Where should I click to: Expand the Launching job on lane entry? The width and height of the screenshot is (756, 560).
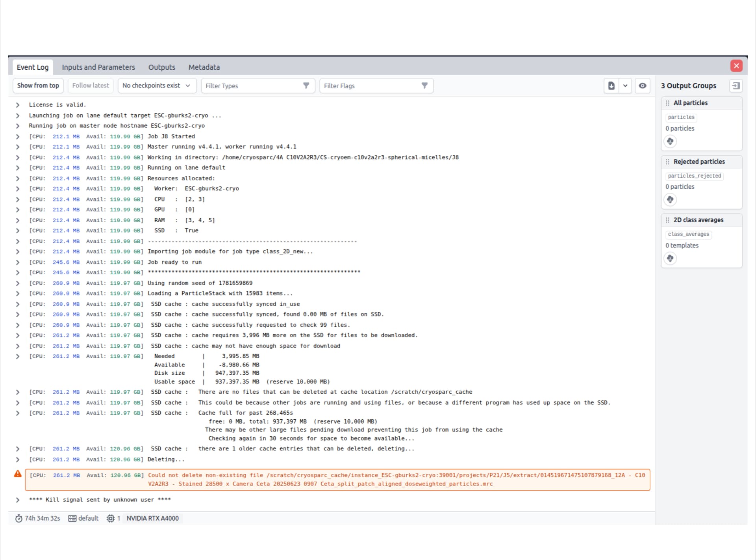coord(18,115)
